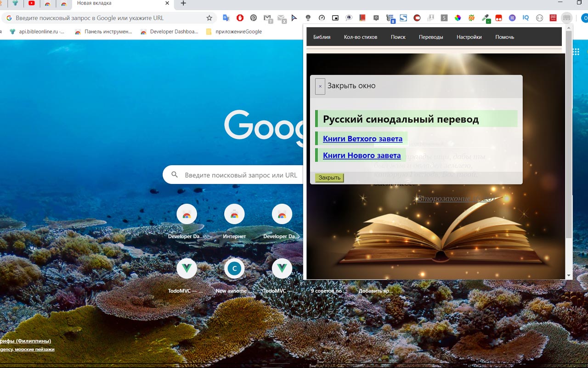Open the Второзаконие verse link
588x368 pixels.
point(456,198)
